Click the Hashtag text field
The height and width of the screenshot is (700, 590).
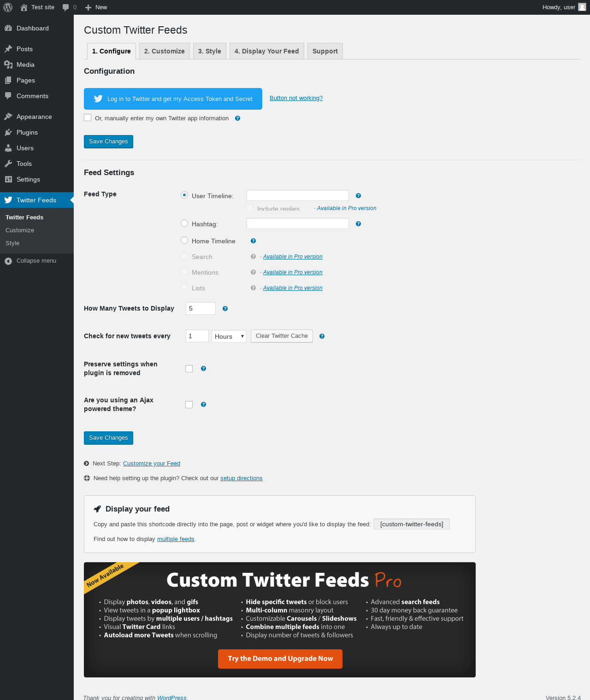(x=298, y=224)
